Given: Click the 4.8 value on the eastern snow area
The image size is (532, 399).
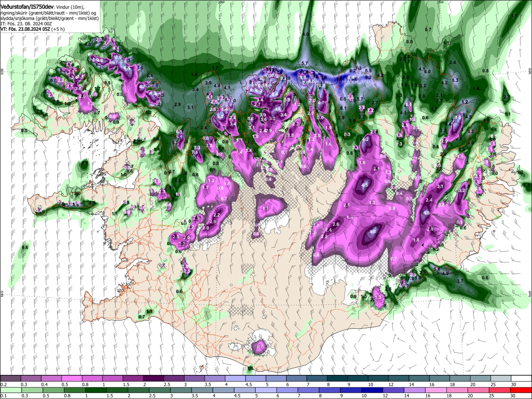Looking at the screenshot, I should 426,213.
